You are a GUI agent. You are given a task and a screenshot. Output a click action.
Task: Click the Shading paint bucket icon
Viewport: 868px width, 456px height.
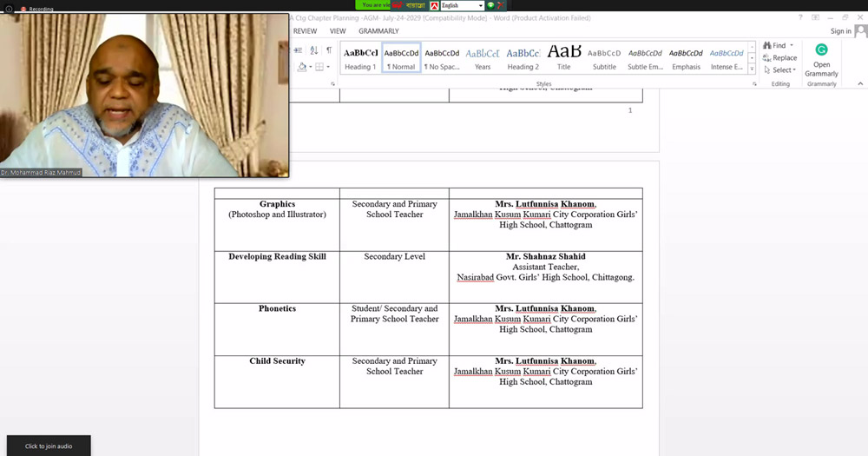[302, 67]
